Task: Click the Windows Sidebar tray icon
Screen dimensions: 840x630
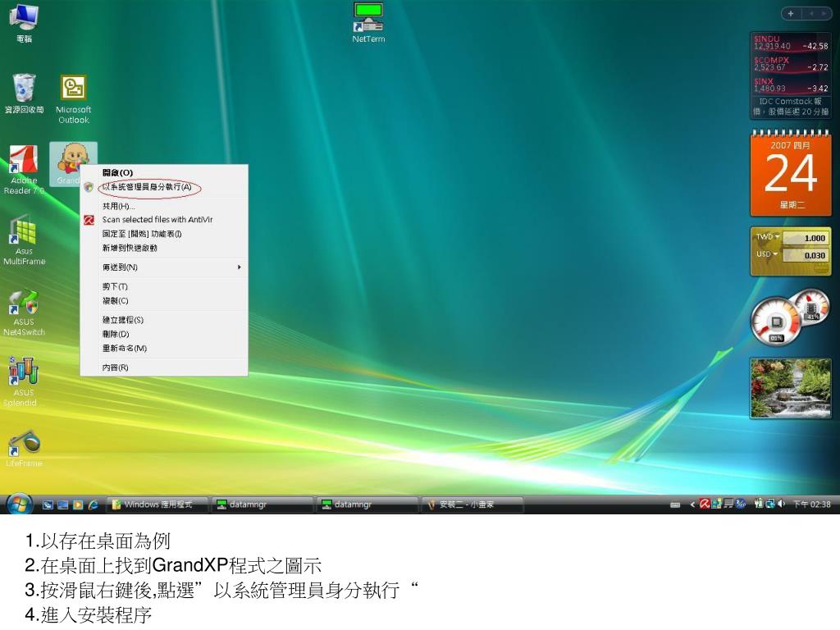Action: pos(717,504)
